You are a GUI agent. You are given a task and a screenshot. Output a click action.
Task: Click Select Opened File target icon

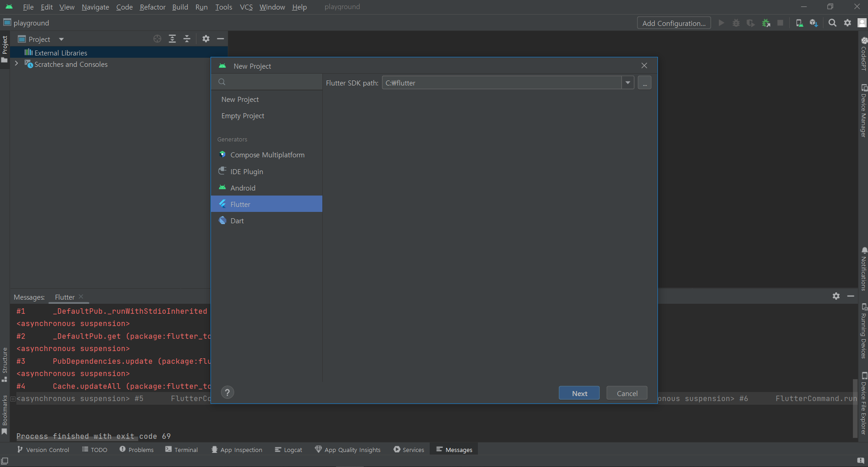[157, 39]
